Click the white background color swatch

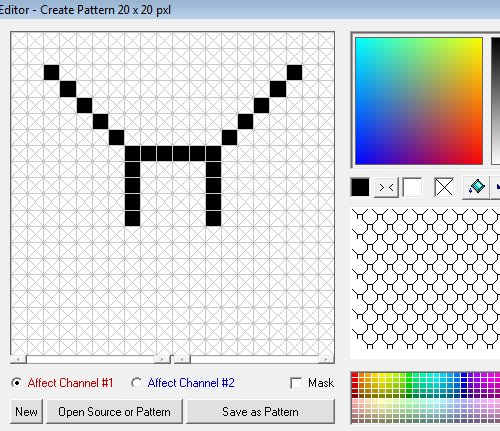point(412,187)
